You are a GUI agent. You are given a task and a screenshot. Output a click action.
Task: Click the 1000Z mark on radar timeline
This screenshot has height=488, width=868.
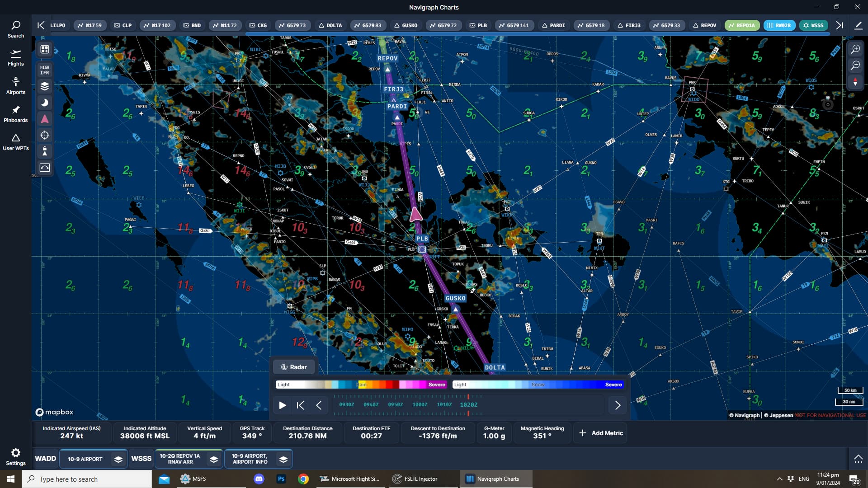420,404
